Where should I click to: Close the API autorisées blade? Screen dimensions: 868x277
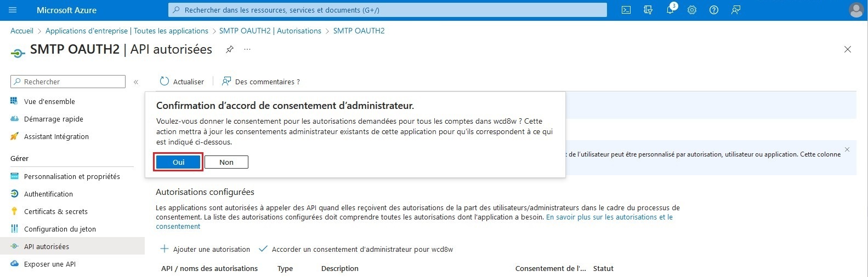tap(848, 49)
